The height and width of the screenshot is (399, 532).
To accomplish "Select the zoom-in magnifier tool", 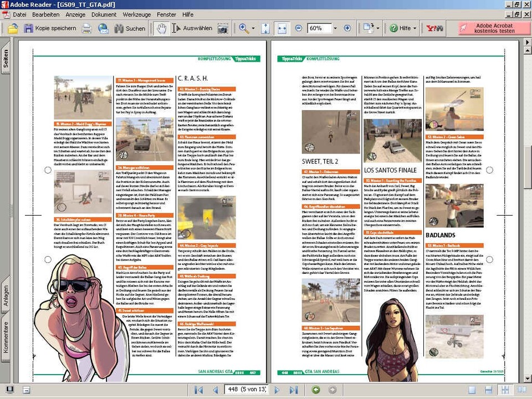I will 244,28.
